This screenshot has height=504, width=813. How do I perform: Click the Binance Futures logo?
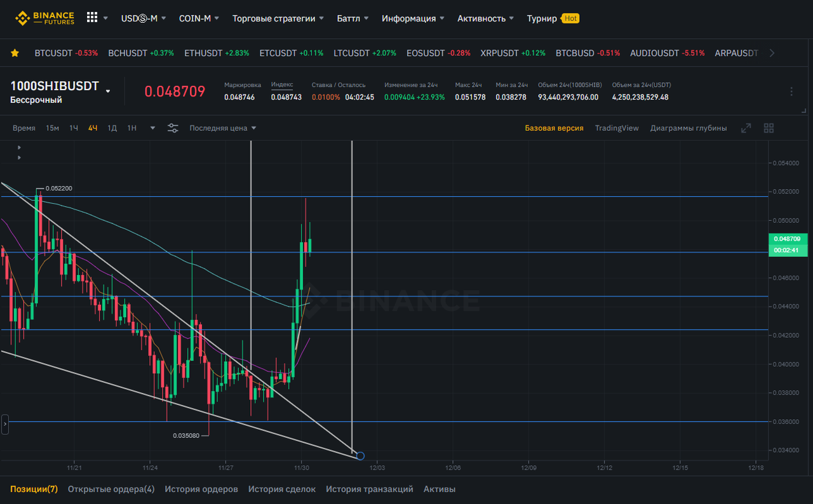(x=45, y=18)
